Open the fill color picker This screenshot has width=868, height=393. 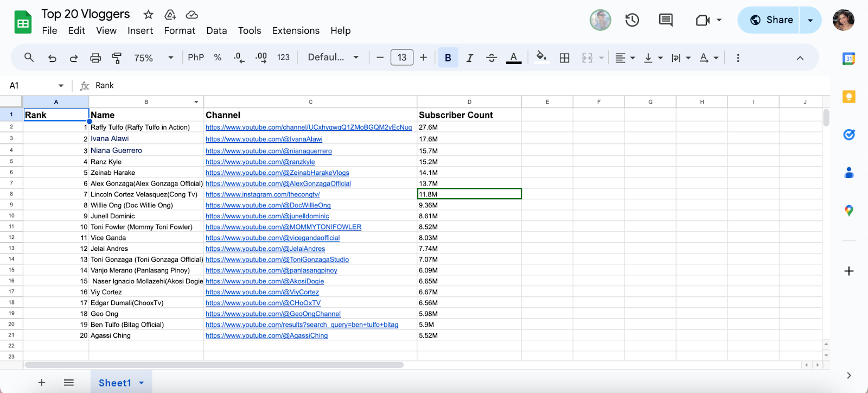point(541,57)
